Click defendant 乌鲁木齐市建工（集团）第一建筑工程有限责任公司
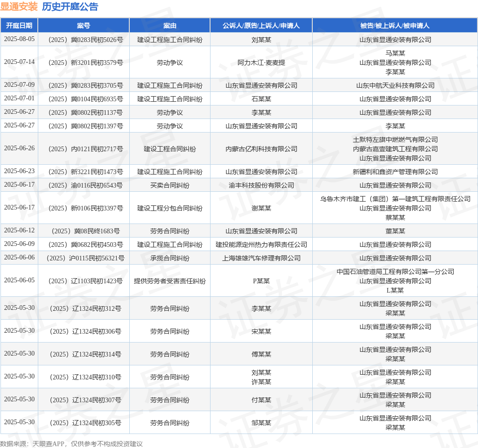 click(395, 199)
